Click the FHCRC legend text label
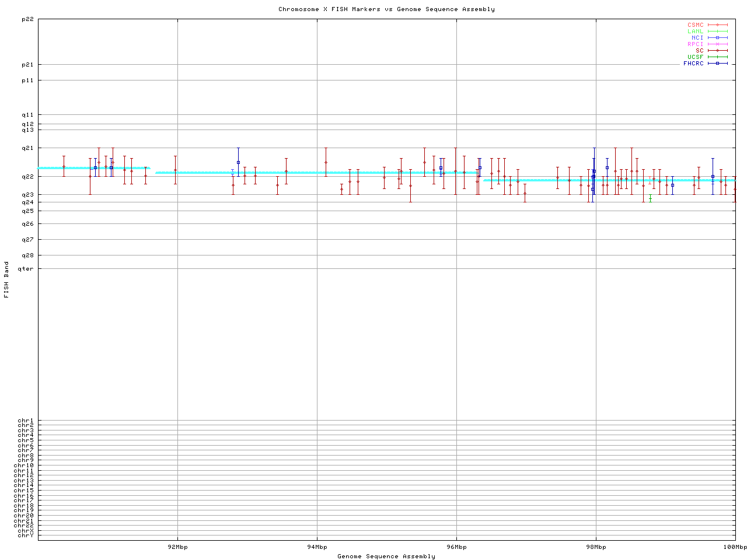The width and height of the screenshot is (747, 560). [x=693, y=64]
